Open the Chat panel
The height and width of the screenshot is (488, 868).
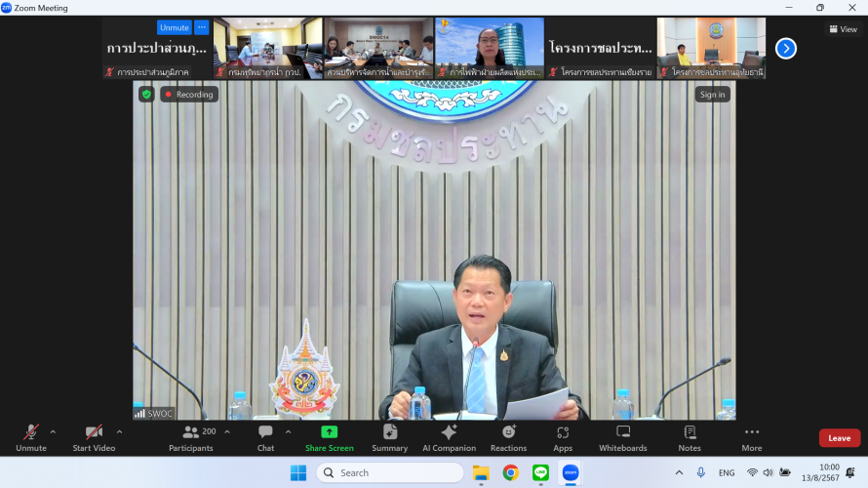[265, 437]
